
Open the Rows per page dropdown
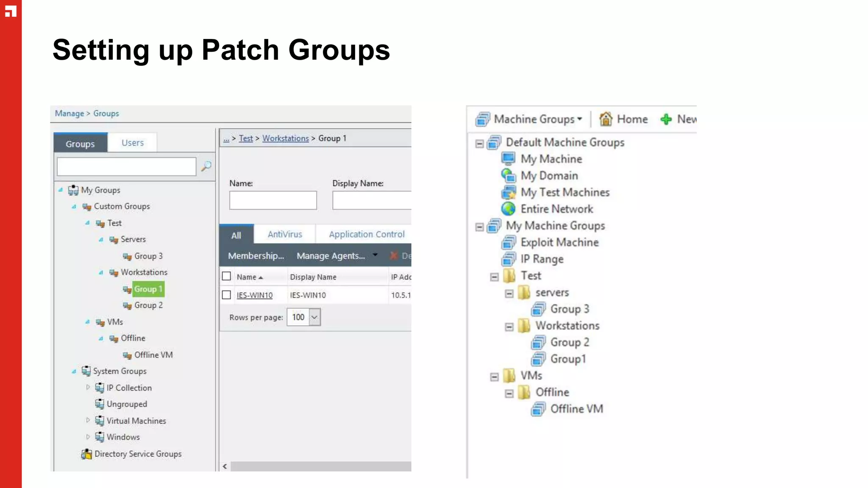(x=314, y=317)
